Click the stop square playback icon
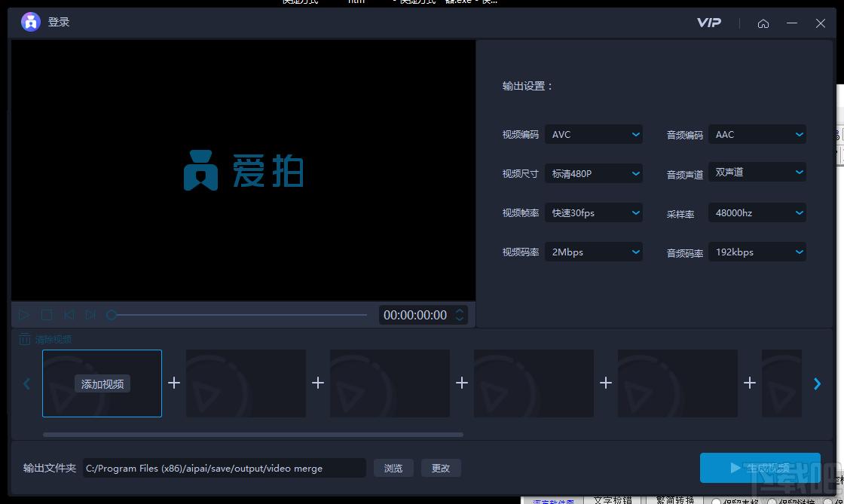This screenshot has width=844, height=504. (x=47, y=315)
